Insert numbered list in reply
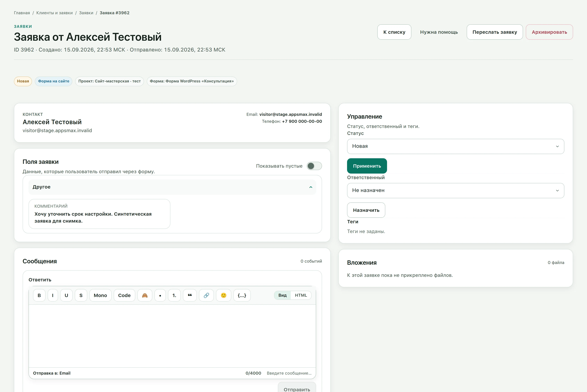Viewport: 587px width, 392px height. tap(174, 295)
